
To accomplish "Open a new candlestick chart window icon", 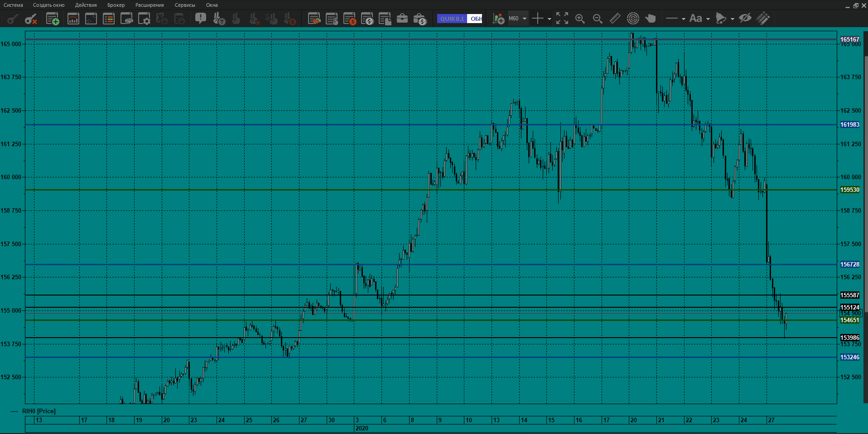I will click(x=73, y=19).
